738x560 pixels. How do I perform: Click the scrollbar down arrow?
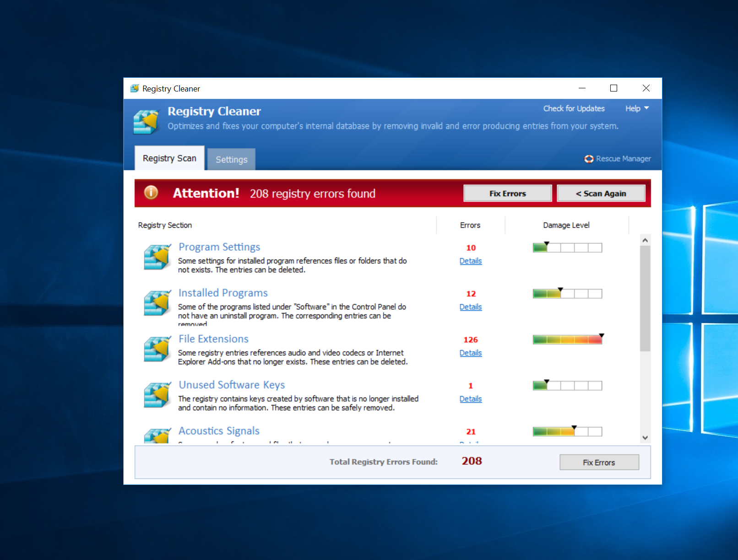point(645,438)
